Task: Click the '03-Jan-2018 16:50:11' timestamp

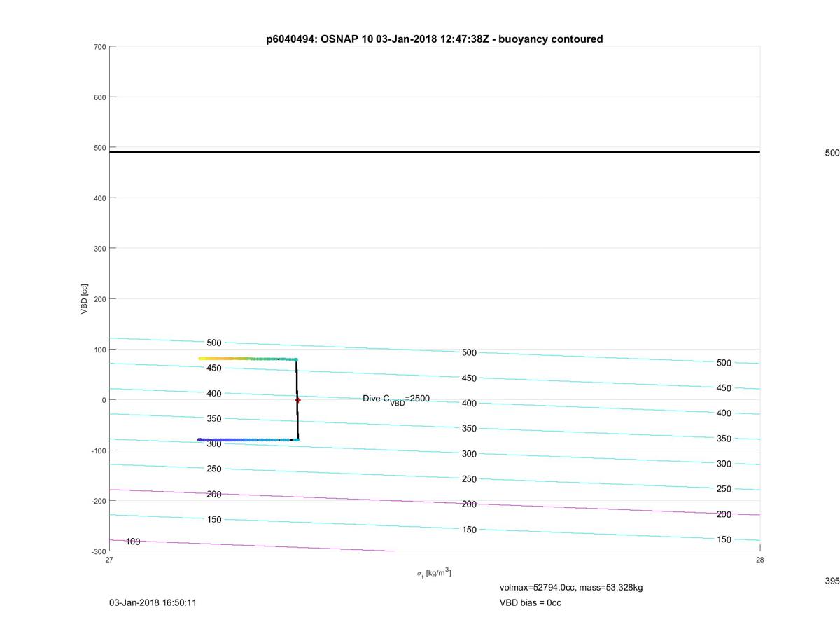Action: (x=153, y=602)
